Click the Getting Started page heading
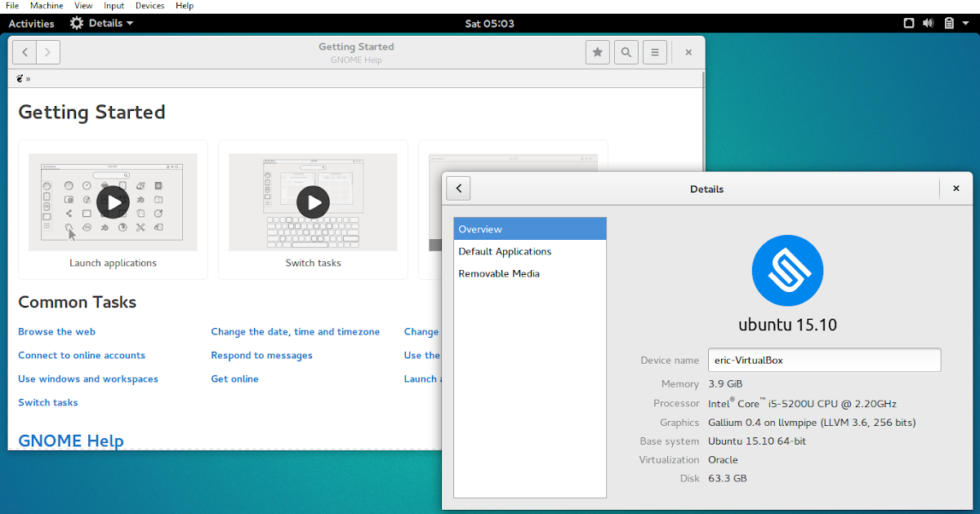Screen dimensions: 980x514 tap(91, 112)
